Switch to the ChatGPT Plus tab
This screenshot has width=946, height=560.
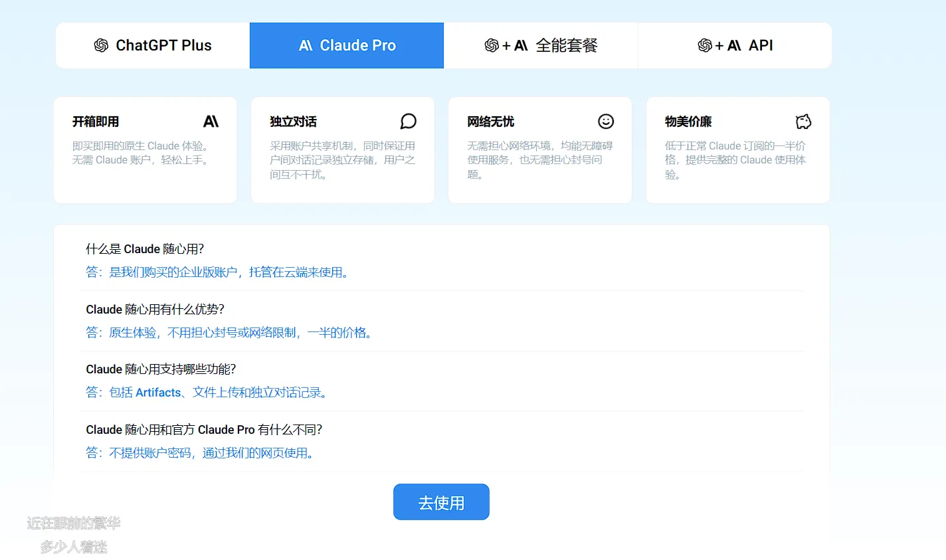coord(153,45)
